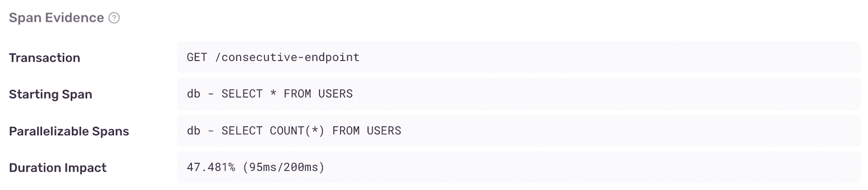
Task: Click the Span Evidence heading
Action: [56, 18]
